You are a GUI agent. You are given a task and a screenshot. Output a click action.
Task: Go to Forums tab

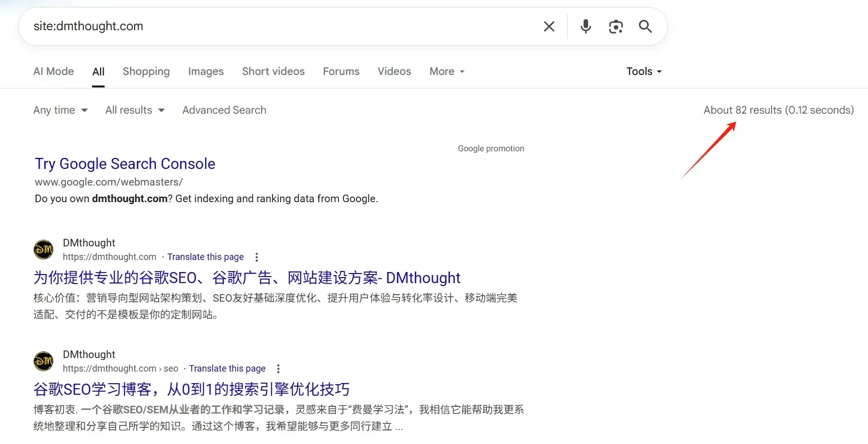point(341,71)
